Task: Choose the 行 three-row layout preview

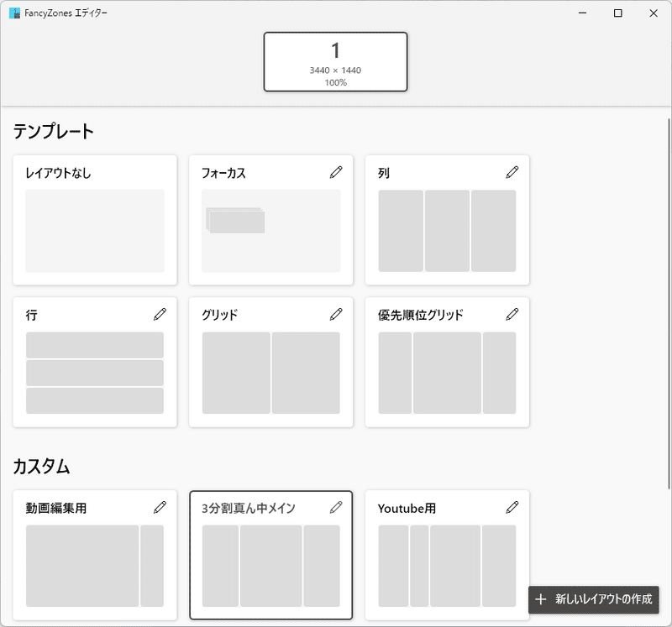Action: [x=95, y=373]
